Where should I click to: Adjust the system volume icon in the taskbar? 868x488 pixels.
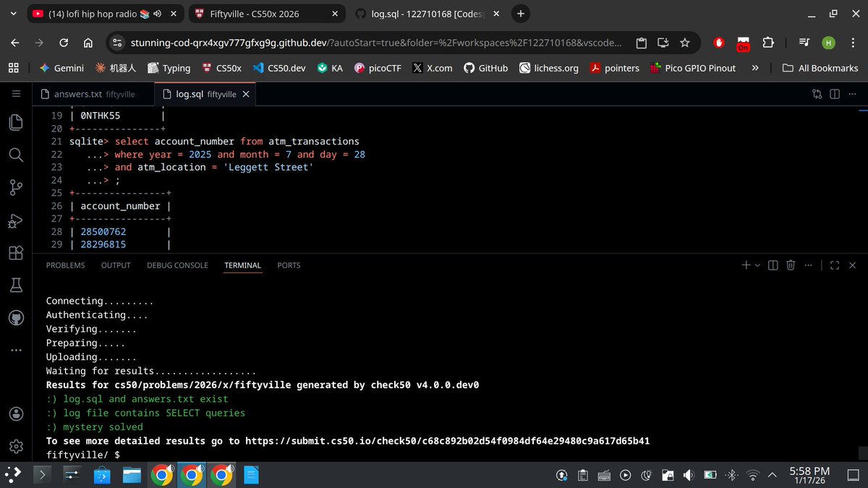point(688,475)
